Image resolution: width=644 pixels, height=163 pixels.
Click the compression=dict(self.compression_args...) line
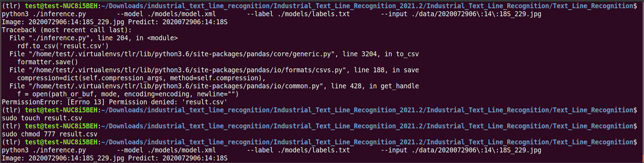pyautogui.click(x=141, y=78)
